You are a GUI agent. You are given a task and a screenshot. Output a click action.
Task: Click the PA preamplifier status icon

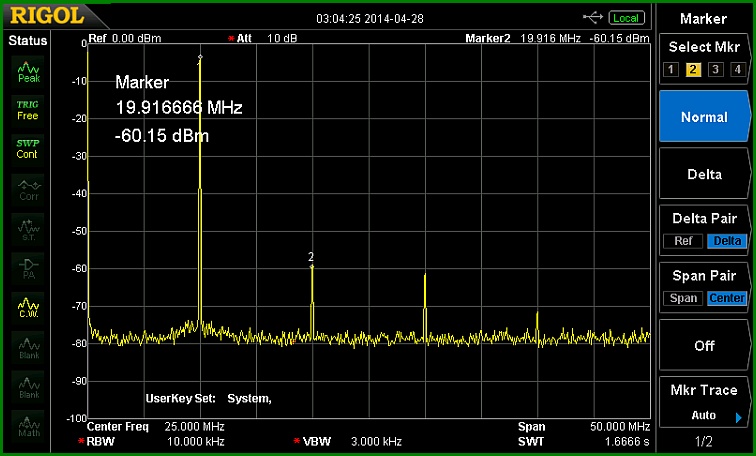(x=28, y=268)
